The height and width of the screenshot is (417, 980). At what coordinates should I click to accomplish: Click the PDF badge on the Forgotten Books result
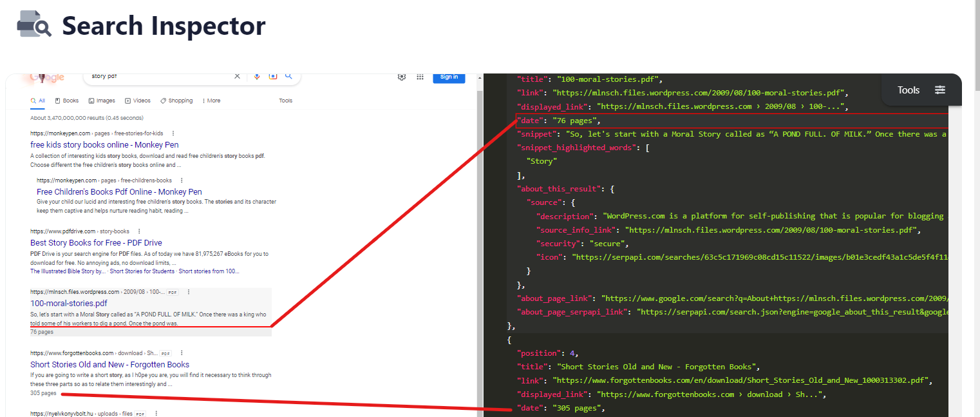pos(165,353)
